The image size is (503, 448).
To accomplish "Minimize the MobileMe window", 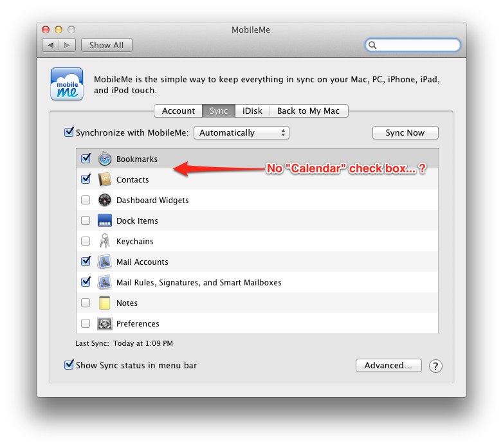I will pos(59,30).
